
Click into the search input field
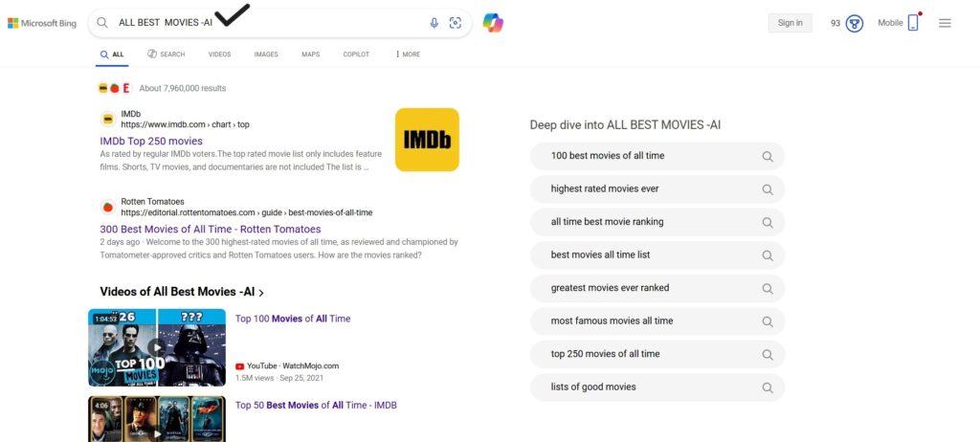point(268,23)
